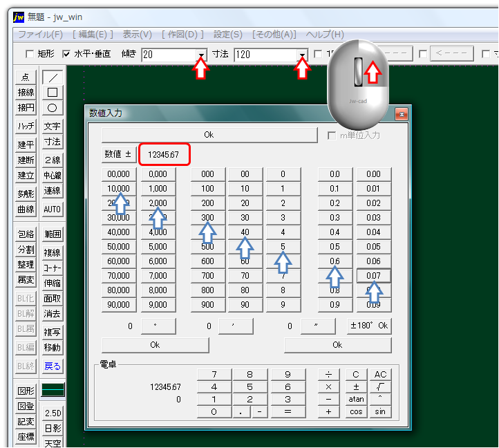This screenshot has height=448, width=499.
Task: Uncheck the 水平・垂直 checkbox
Action: click(x=66, y=54)
